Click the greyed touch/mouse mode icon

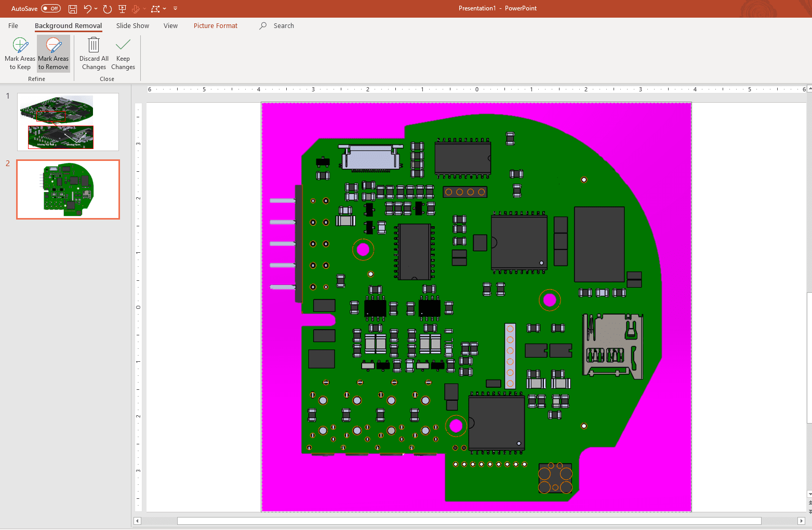136,9
